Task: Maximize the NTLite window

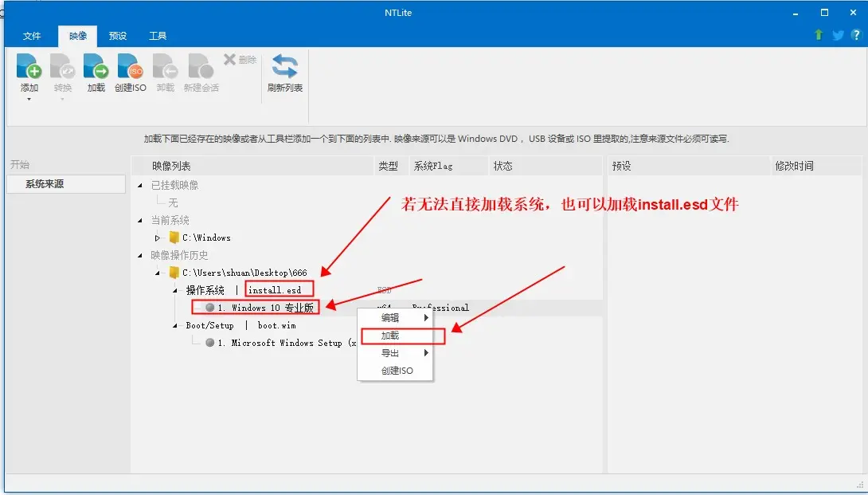Action: 824,12
